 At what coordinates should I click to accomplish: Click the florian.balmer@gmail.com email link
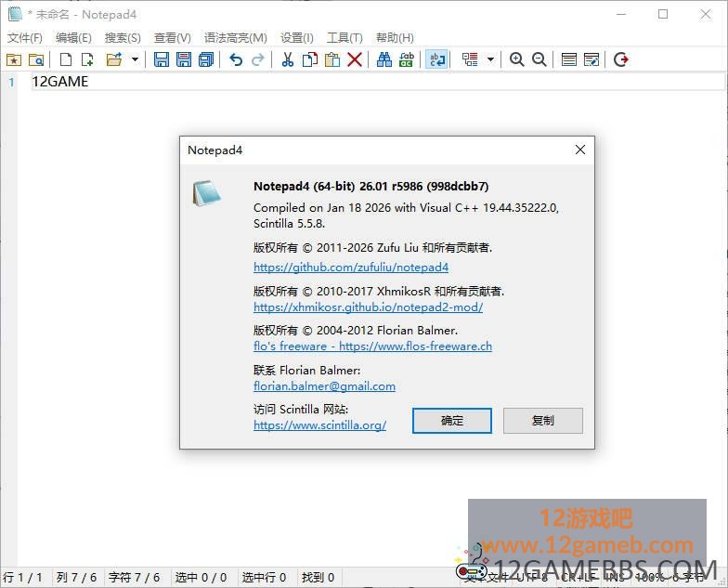coord(325,386)
